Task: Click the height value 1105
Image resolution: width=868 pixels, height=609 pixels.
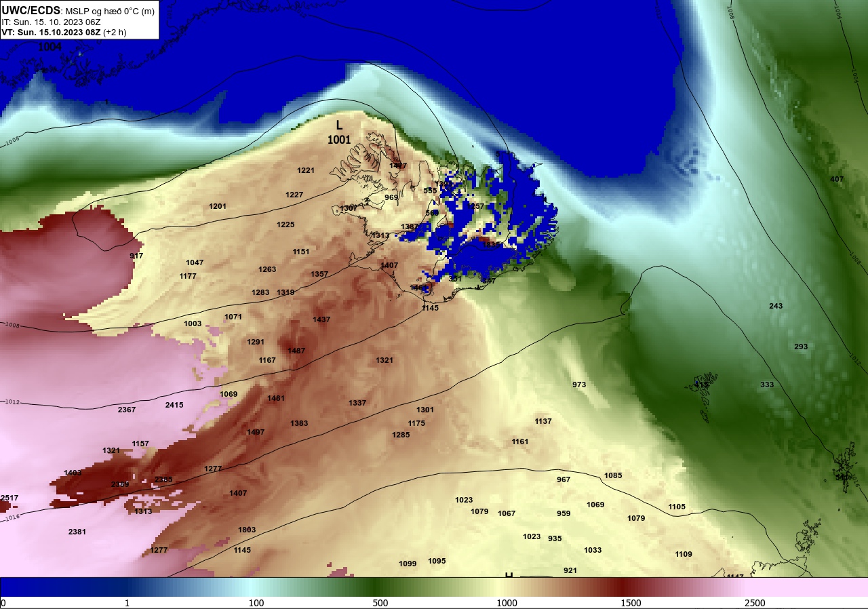Action: click(677, 507)
